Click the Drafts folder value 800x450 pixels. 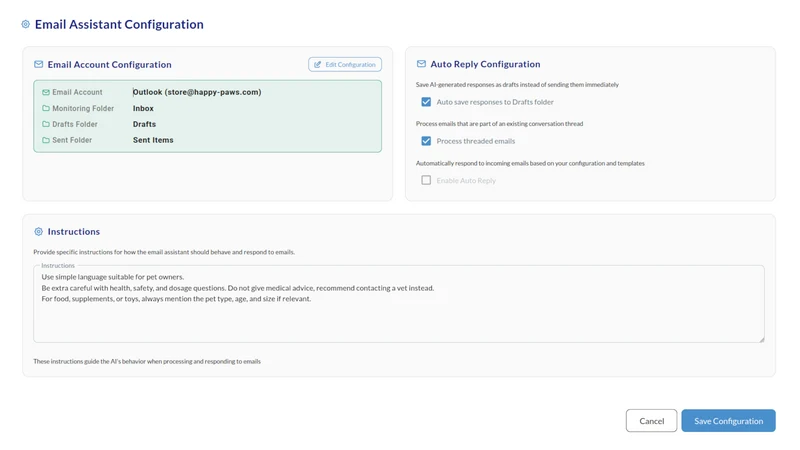click(x=144, y=124)
